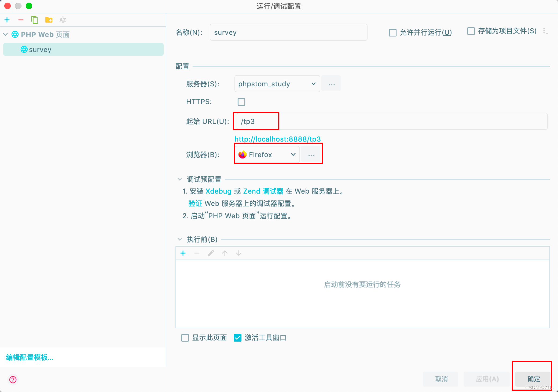Toggle the HTTPS checkbox
Viewport: 558px width, 392px height.
[241, 102]
